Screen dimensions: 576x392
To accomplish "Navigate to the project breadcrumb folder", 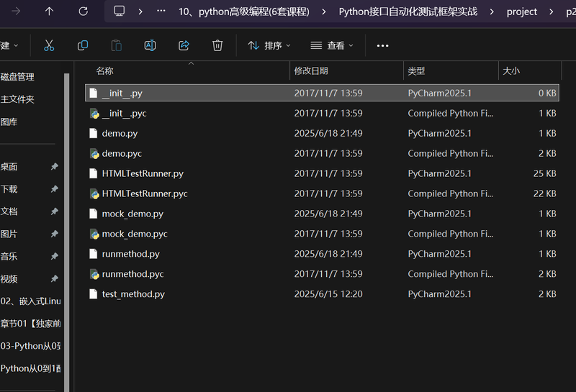I will click(x=522, y=12).
